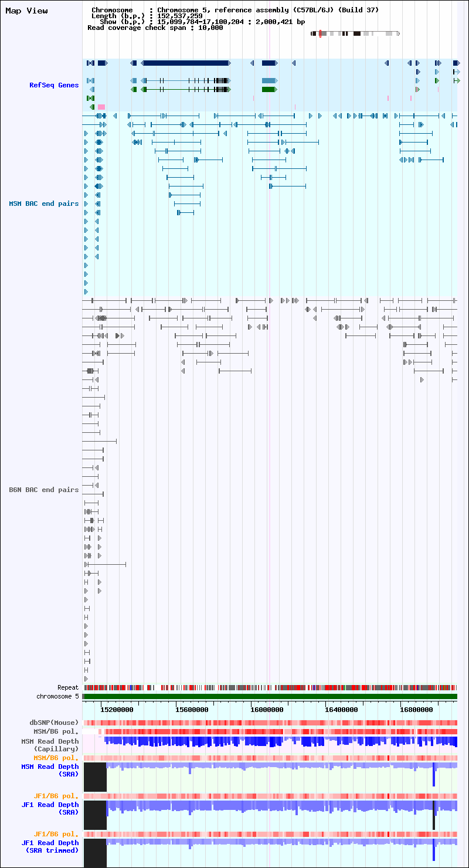Click the black vertical marker in JF1 Read Depth
Screen dimensions: 469x868
pos(434,815)
